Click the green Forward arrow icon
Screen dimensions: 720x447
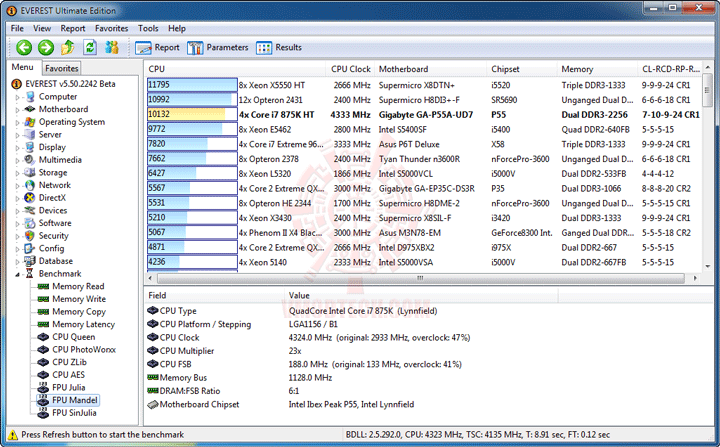pyautogui.click(x=45, y=47)
